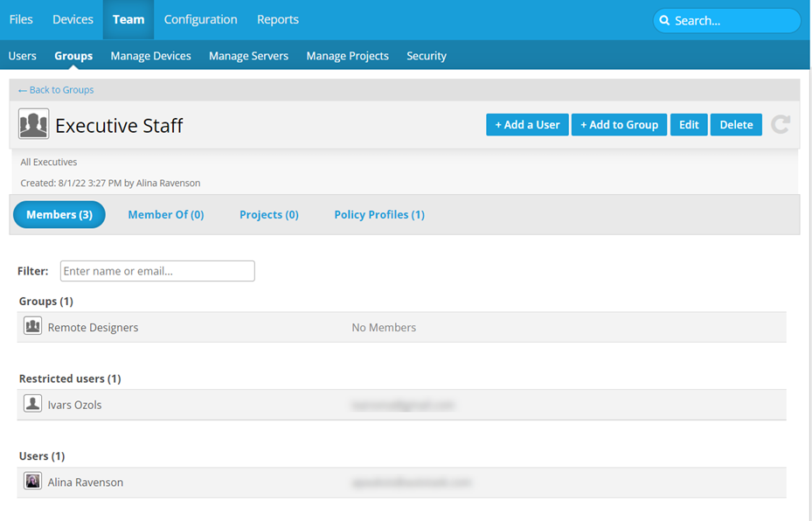Focus the name or email filter field

pos(157,271)
